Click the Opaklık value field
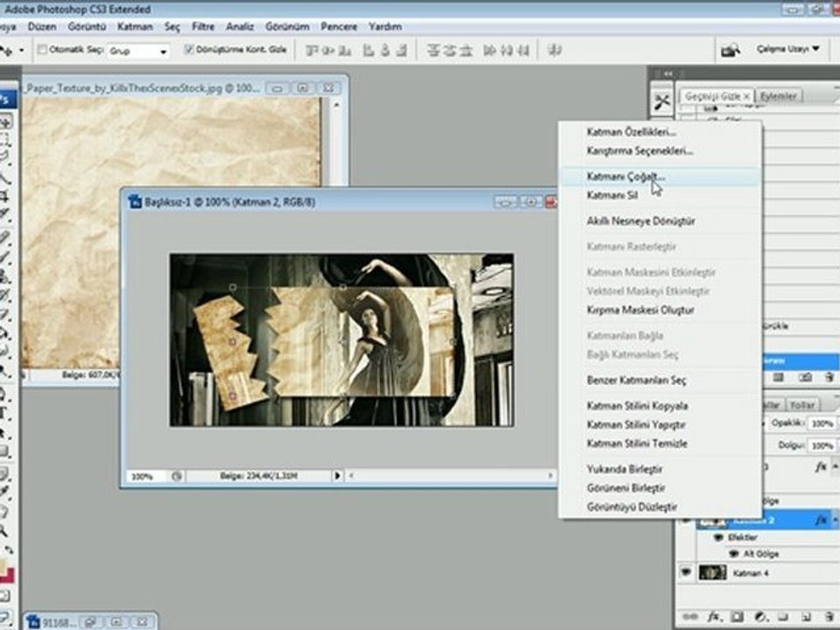This screenshot has width=840, height=630. pos(822,423)
